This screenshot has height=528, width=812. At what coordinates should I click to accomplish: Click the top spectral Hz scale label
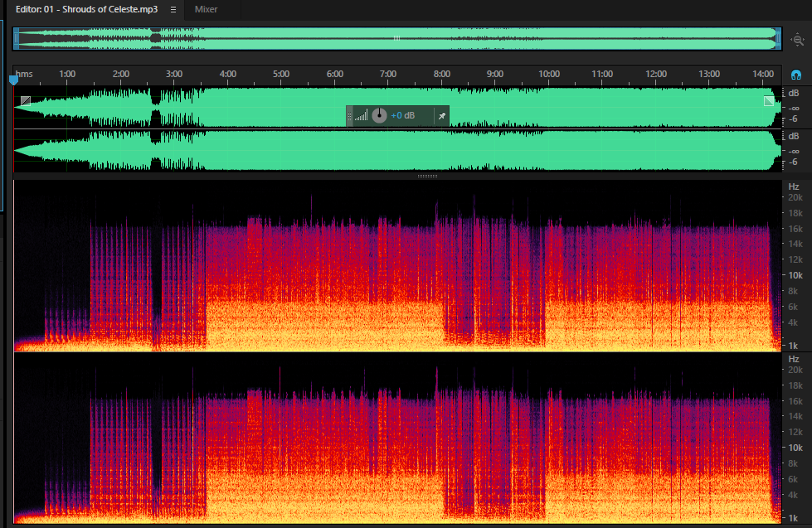[794, 186]
